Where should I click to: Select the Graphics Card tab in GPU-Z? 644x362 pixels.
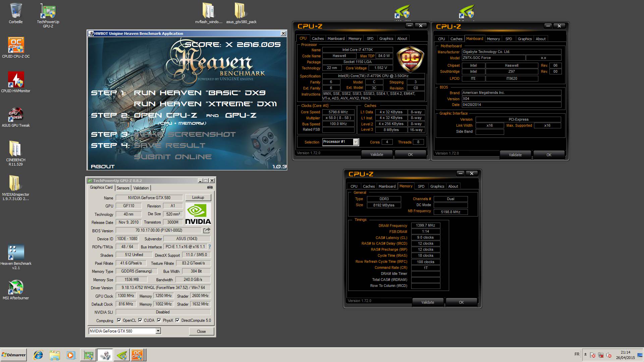tap(101, 187)
